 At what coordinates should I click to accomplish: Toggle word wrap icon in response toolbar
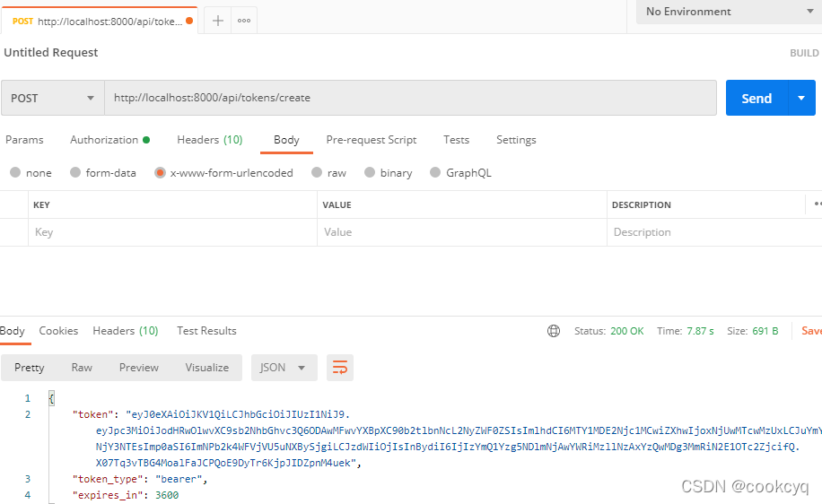click(x=340, y=368)
